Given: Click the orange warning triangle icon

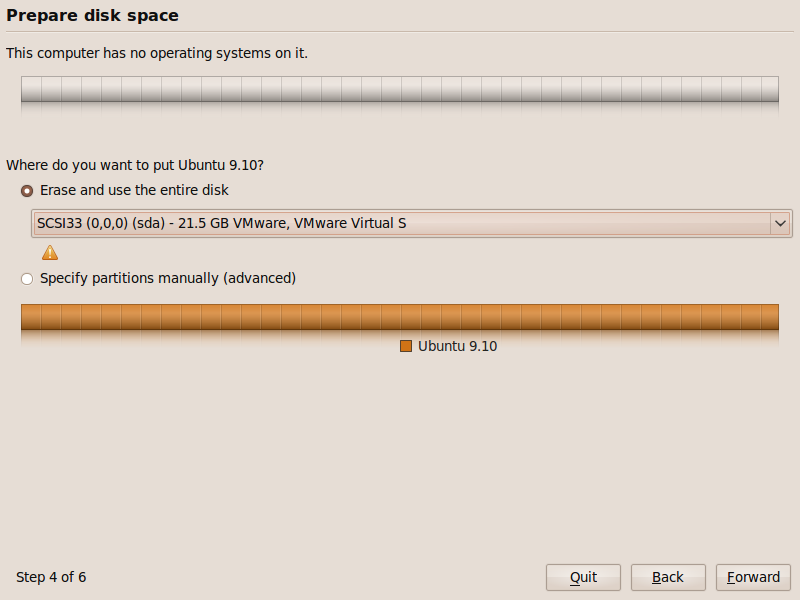Looking at the screenshot, I should pos(50,253).
